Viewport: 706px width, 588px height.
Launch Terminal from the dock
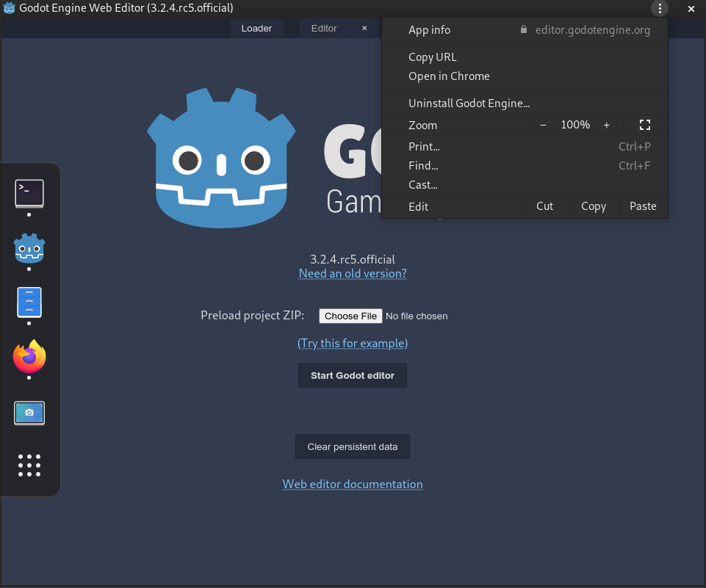[29, 194]
